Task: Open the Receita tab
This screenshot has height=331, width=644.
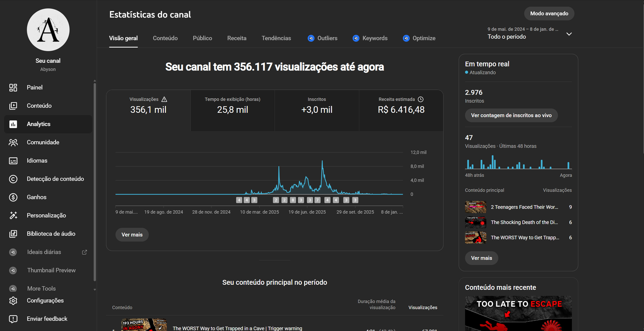Action: point(237,38)
